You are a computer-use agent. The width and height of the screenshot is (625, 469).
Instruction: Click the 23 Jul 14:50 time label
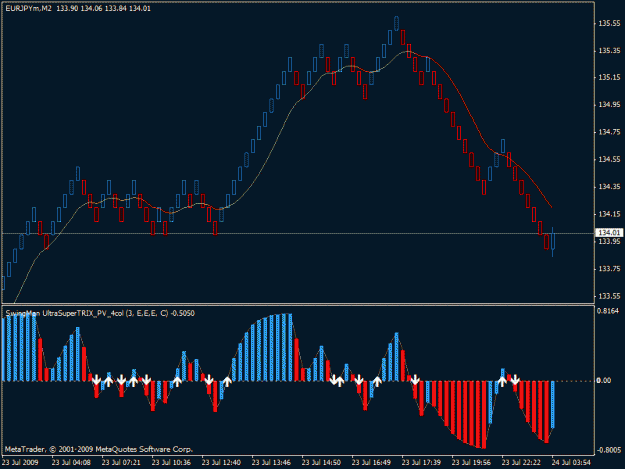(x=321, y=463)
